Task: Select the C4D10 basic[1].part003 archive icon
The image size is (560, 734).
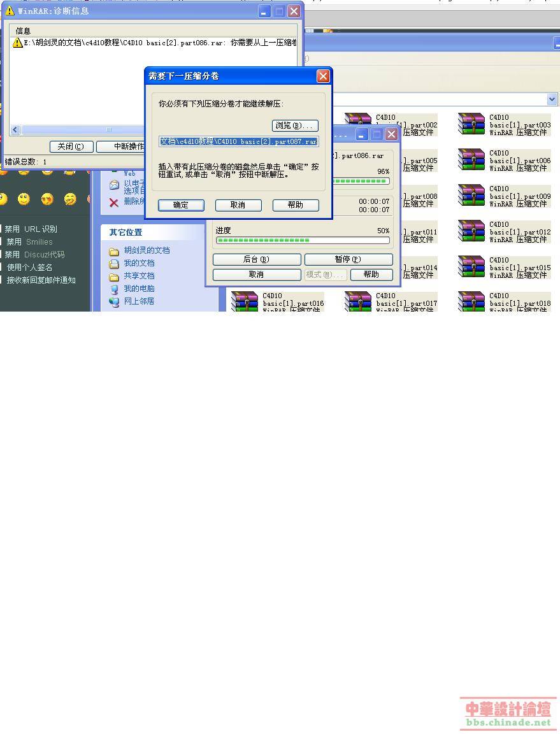Action: [471, 124]
